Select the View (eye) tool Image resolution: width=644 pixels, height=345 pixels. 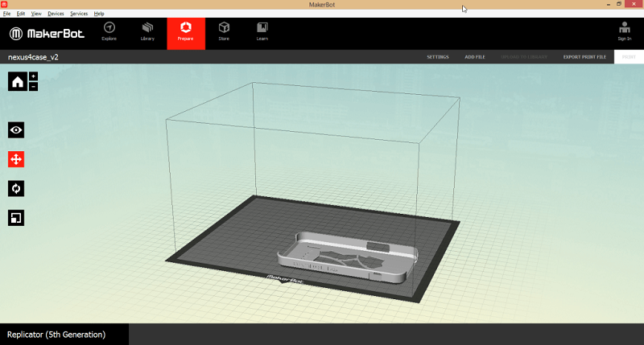(x=16, y=130)
